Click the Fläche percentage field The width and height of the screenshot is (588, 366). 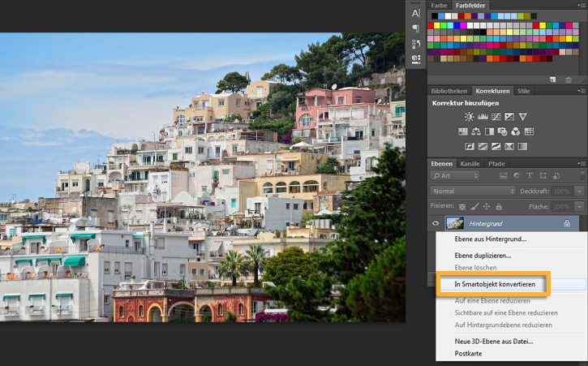(564, 206)
